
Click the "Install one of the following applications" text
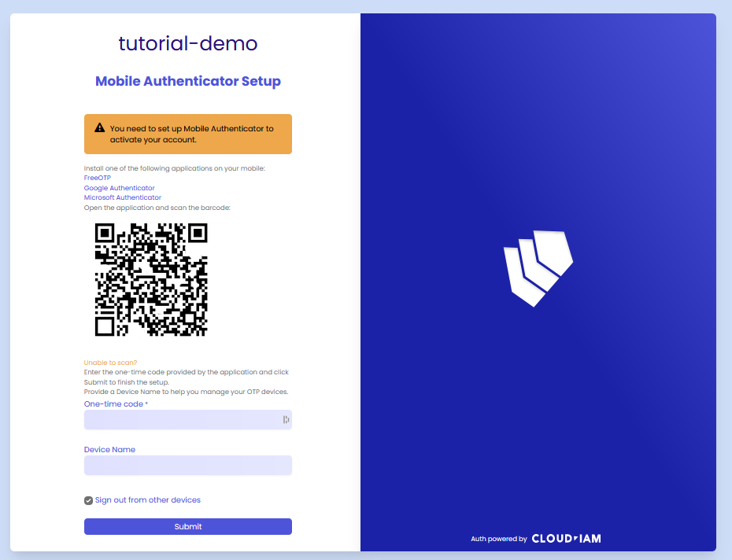[174, 168]
